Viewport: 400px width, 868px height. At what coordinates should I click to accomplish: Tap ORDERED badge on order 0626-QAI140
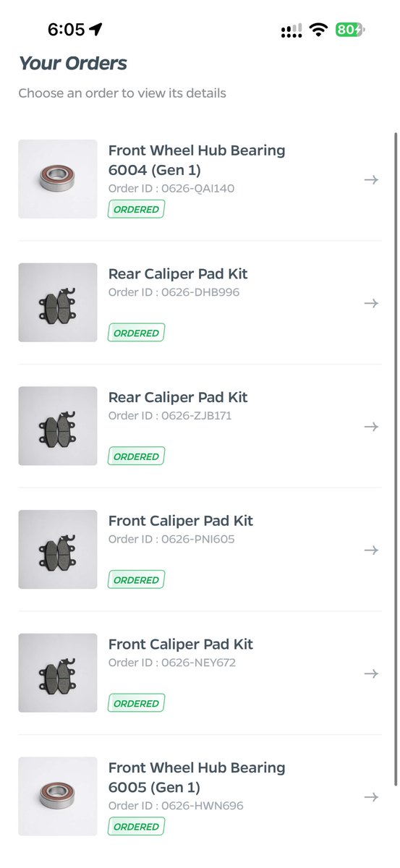(137, 210)
